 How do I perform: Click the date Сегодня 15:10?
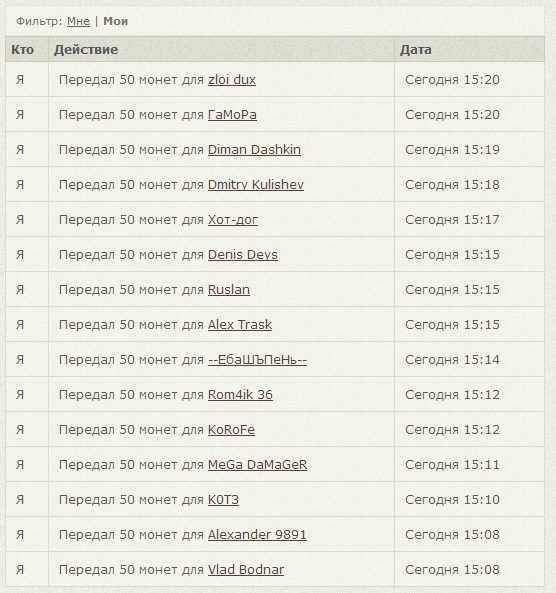pyautogui.click(x=452, y=500)
